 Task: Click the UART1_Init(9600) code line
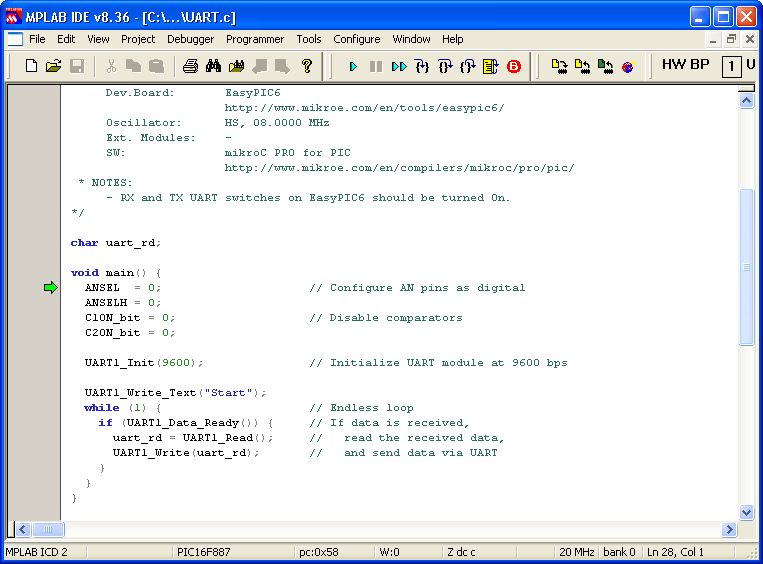(x=144, y=363)
